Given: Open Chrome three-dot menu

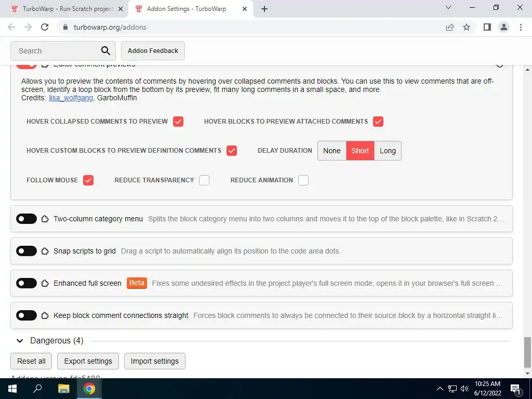Looking at the screenshot, I should [521, 27].
